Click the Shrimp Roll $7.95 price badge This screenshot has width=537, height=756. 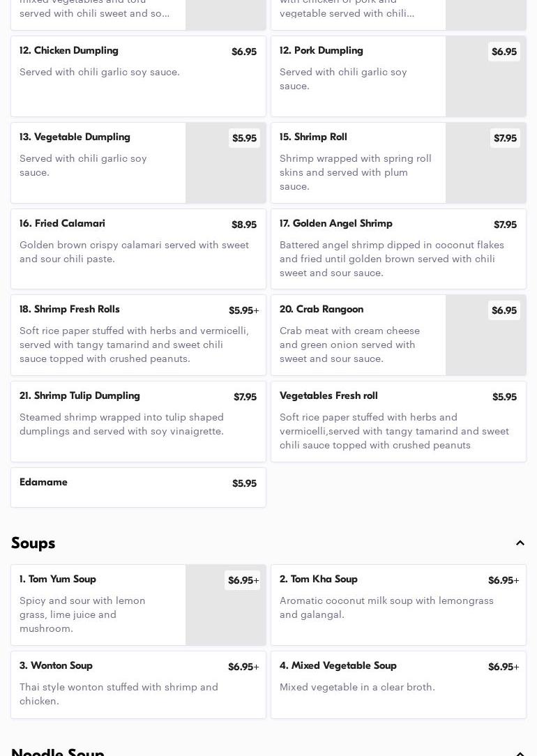click(505, 138)
